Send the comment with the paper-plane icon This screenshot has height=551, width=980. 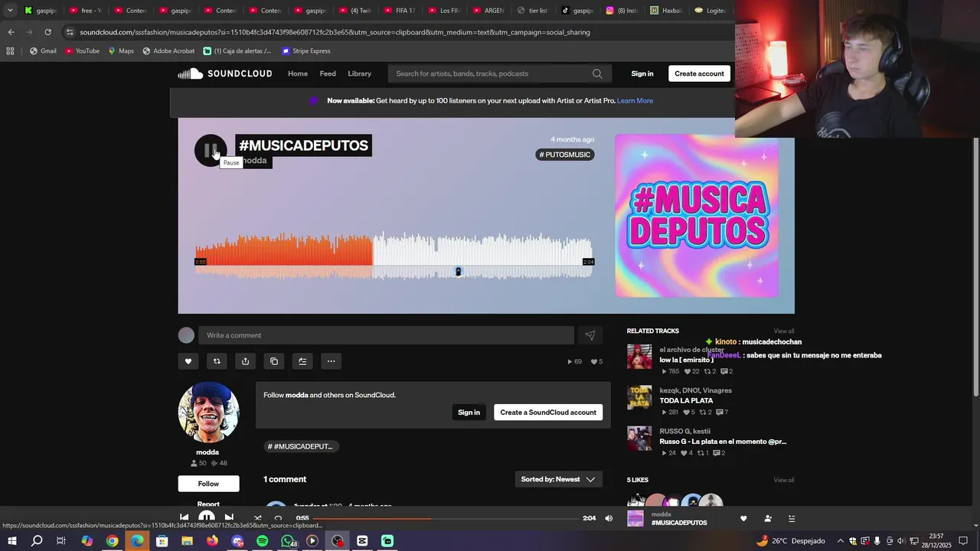(x=590, y=335)
